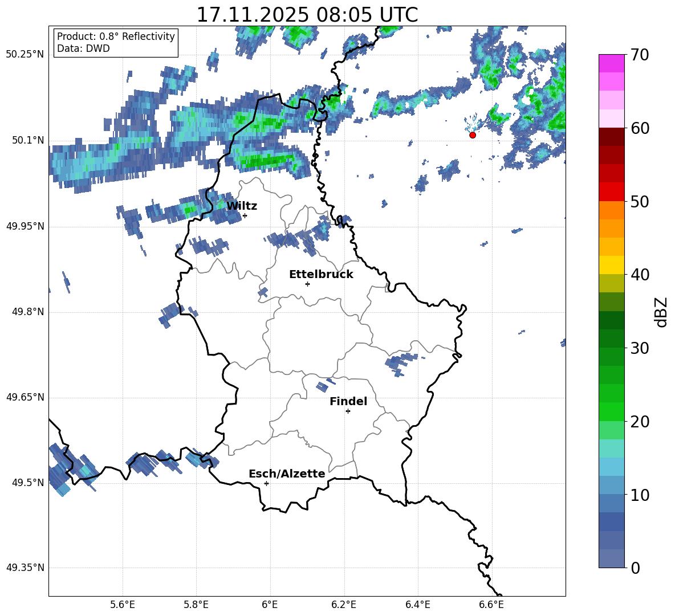Click the 50 tick on the colorbar
This screenshot has height=616, width=675.
pyautogui.click(x=640, y=202)
